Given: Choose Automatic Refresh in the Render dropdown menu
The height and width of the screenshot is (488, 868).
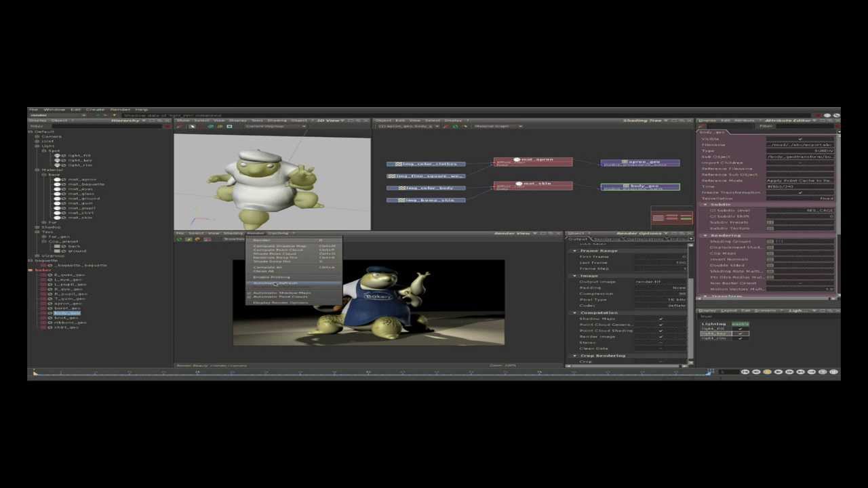Looking at the screenshot, I should click(294, 283).
